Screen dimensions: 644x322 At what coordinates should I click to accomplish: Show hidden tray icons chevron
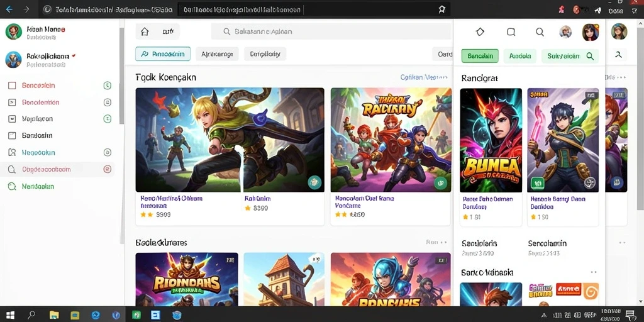click(544, 316)
